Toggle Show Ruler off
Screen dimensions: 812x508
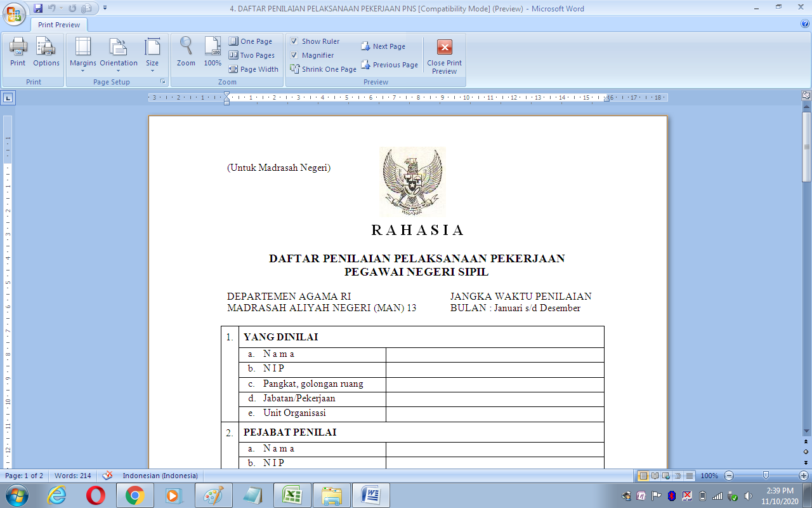[x=294, y=41]
